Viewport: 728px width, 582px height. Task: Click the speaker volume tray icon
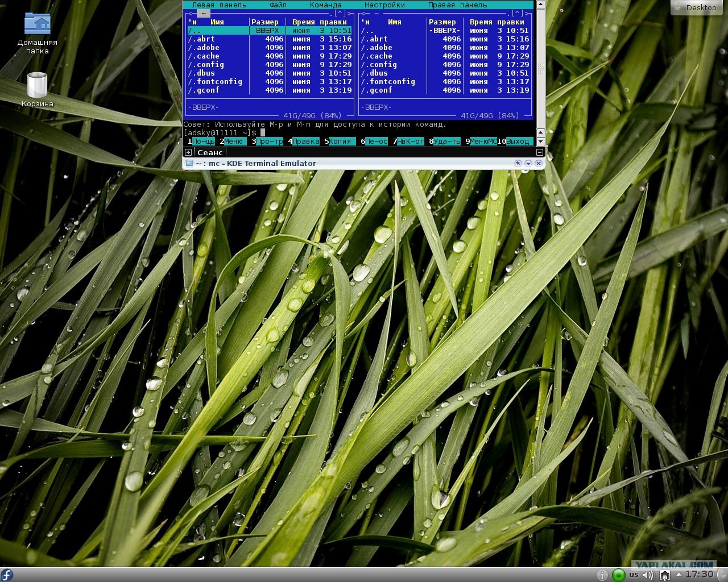[648, 575]
